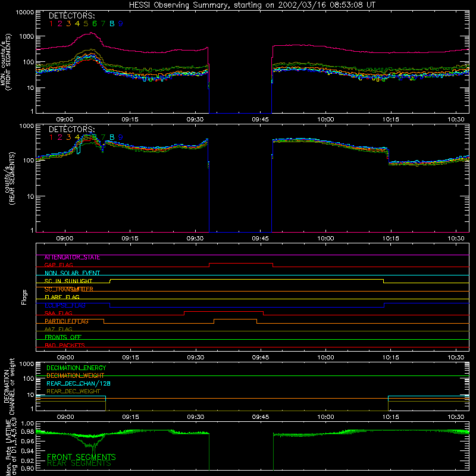Click the raised SAA_FLAG step segment
The image size is (476, 476).
224,311
